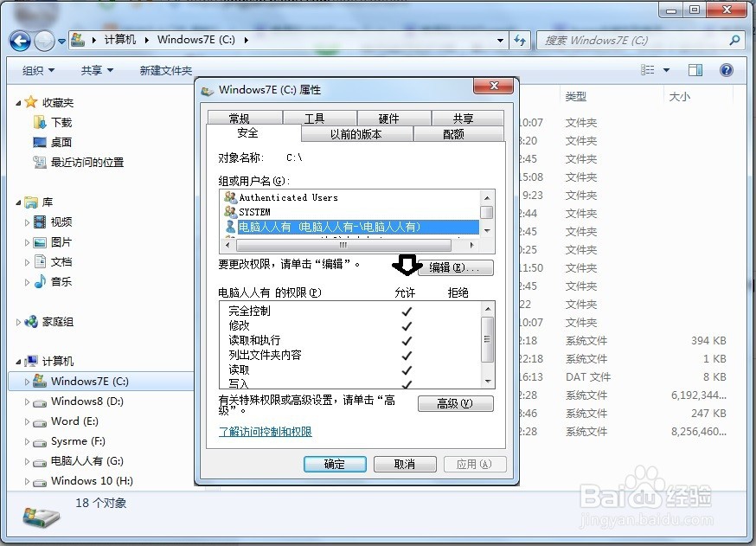
Task: Click the 编辑(E)... button
Action: tap(455, 267)
